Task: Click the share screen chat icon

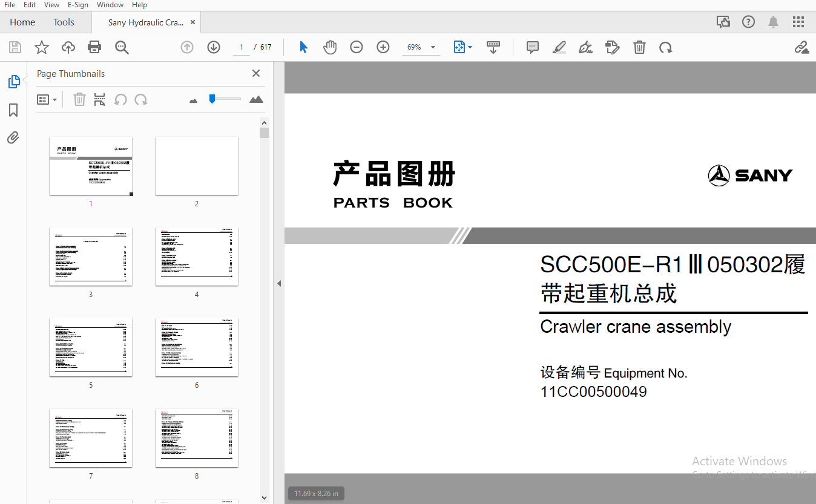Action: click(723, 22)
